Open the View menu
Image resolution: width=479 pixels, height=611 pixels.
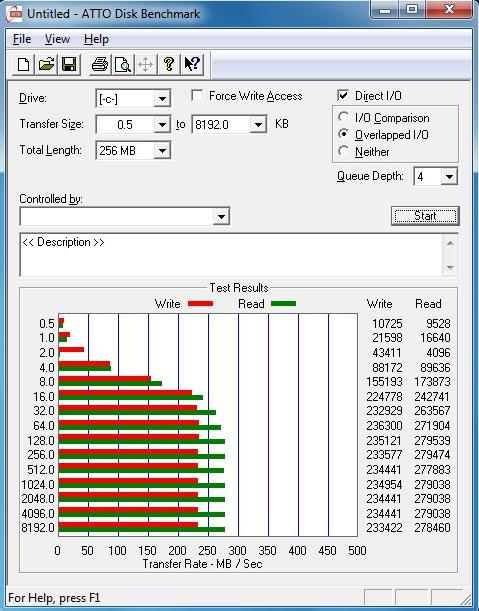(x=57, y=39)
